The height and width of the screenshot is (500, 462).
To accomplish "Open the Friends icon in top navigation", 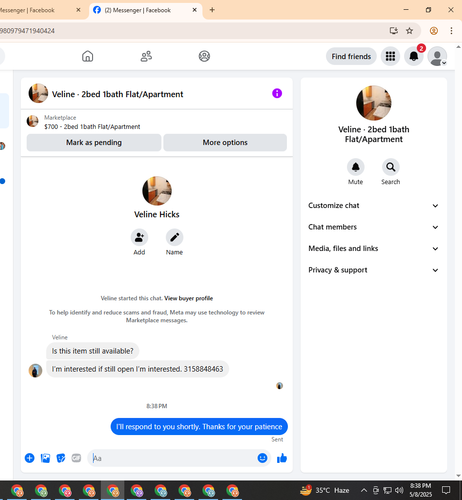I will pos(146,56).
